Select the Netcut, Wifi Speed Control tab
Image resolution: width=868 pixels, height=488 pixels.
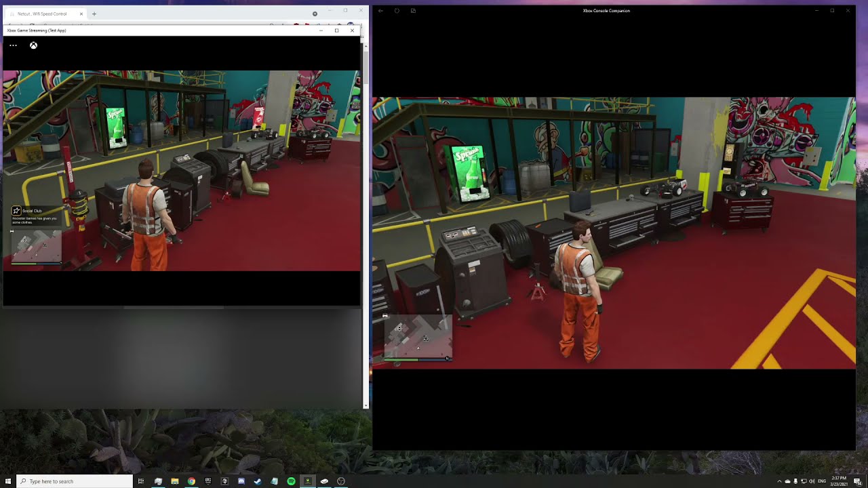tap(46, 14)
